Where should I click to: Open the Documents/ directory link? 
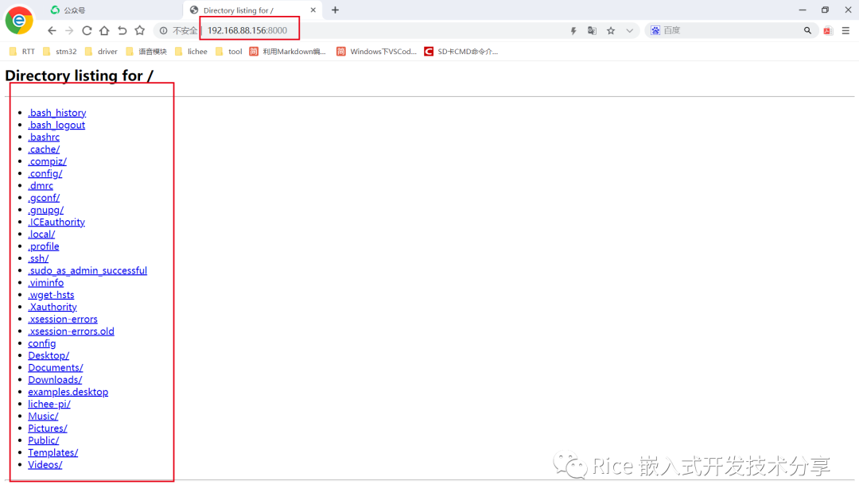pos(56,367)
